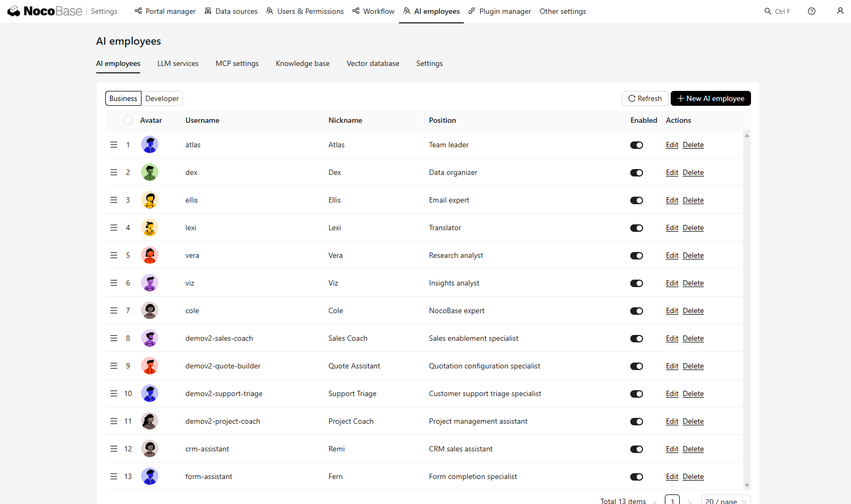Open Plugin manager
The image size is (851, 504).
(x=499, y=11)
